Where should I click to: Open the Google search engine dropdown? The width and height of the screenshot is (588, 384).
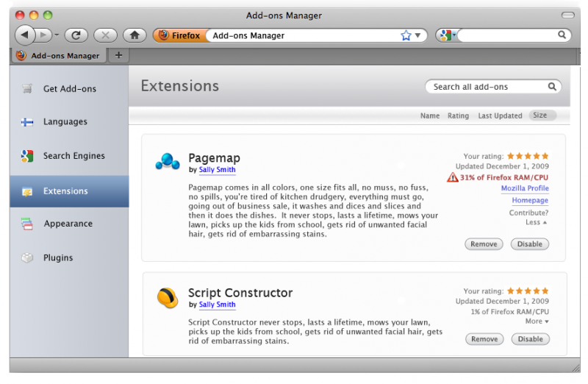(x=446, y=35)
